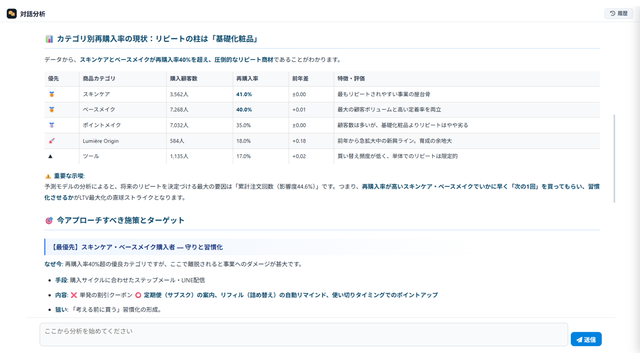
Task: Click the gold medal icon in スキンケア row
Action: (51, 94)
